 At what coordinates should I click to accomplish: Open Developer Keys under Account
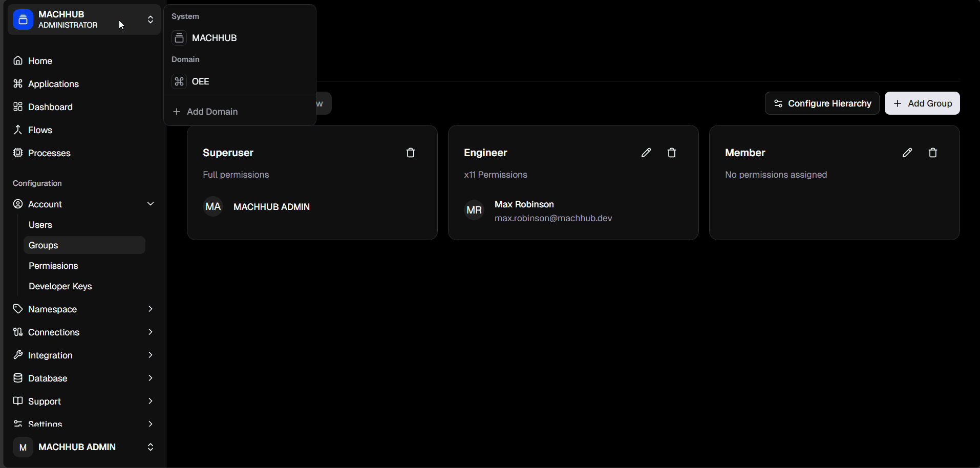click(x=84, y=286)
